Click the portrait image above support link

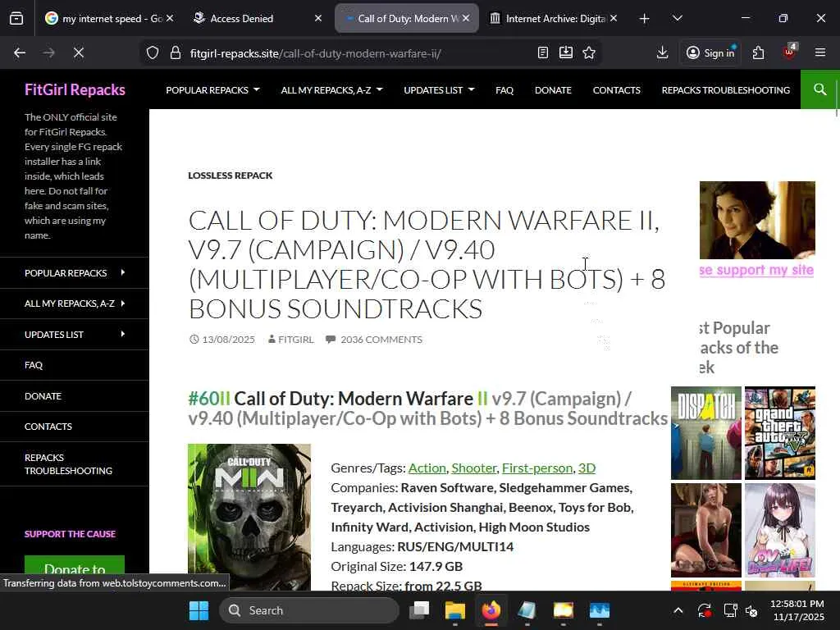pyautogui.click(x=757, y=220)
